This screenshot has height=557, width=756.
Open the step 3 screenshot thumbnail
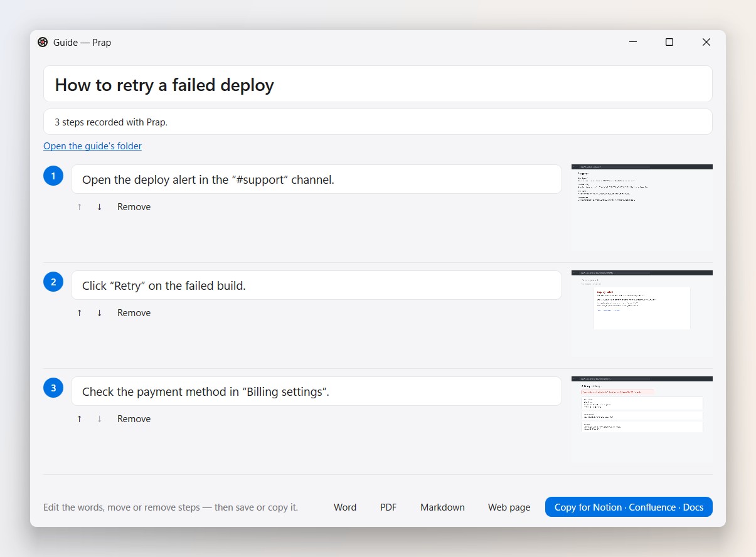[642, 420]
